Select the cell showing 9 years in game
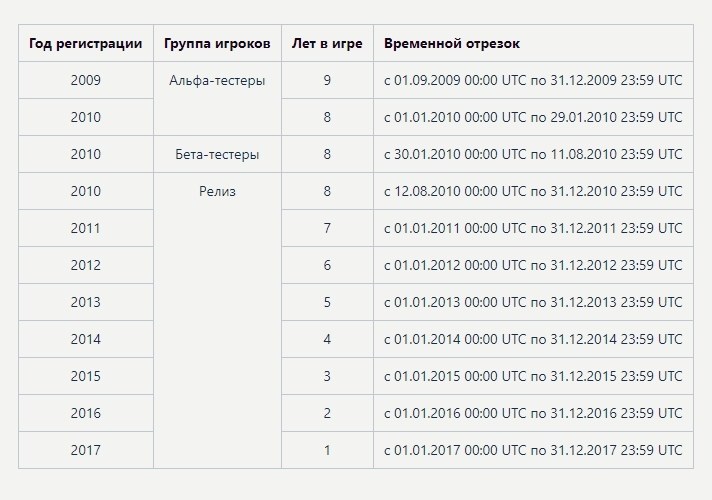The height and width of the screenshot is (500, 712). tap(327, 81)
